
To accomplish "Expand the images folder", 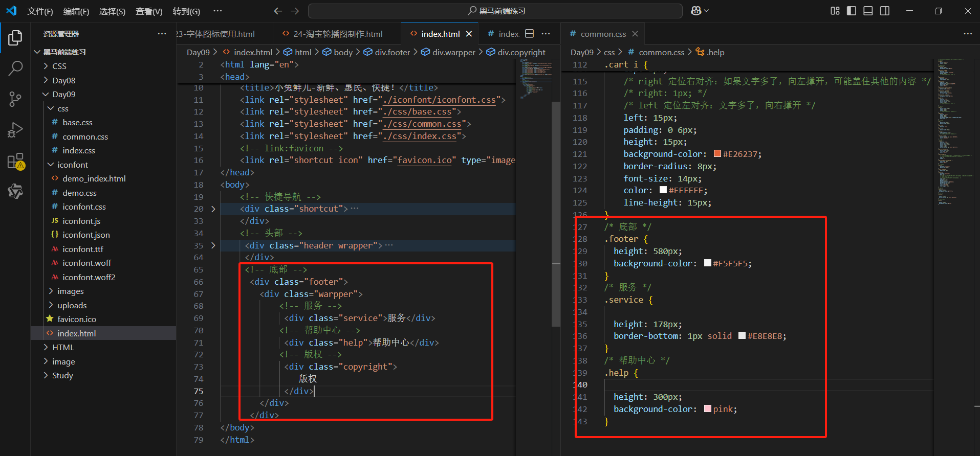I will tap(51, 291).
